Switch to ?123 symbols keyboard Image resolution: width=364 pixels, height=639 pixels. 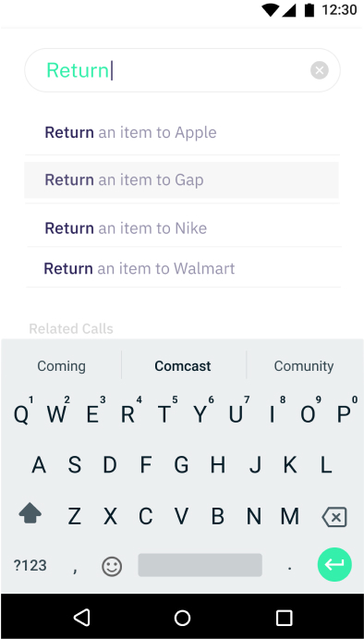30,566
